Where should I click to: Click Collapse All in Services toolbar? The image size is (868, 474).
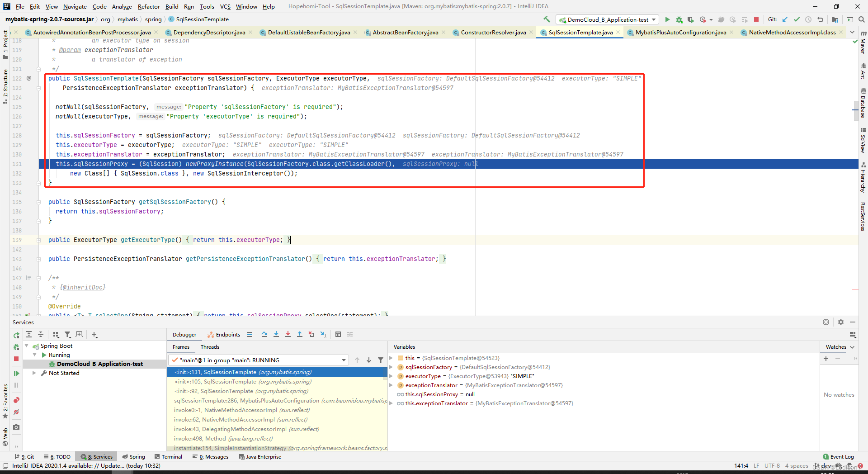pyautogui.click(x=41, y=334)
